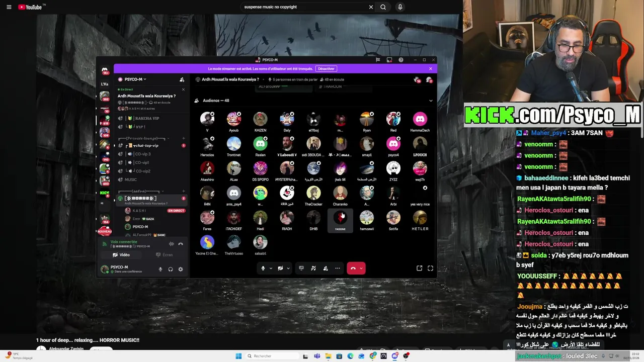Image resolution: width=644 pixels, height=362 pixels.
Task: Open raised hands requests icon with badge
Action: (417, 79)
